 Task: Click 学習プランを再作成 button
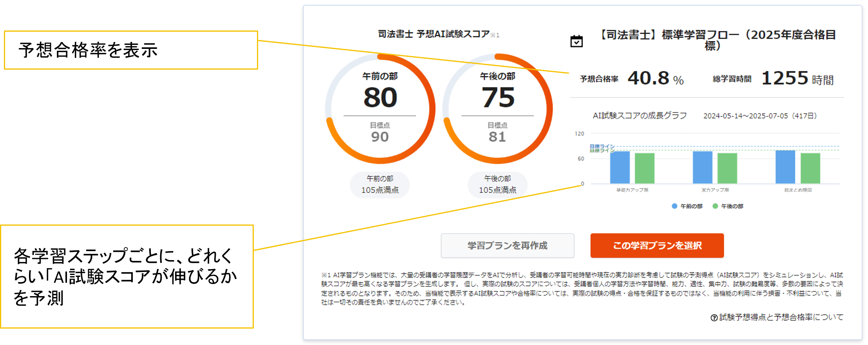coord(507,246)
